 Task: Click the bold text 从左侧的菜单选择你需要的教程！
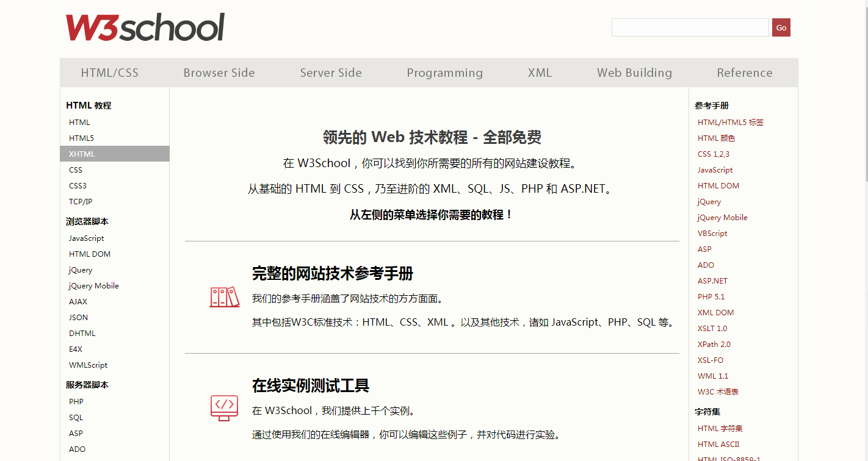(432, 215)
